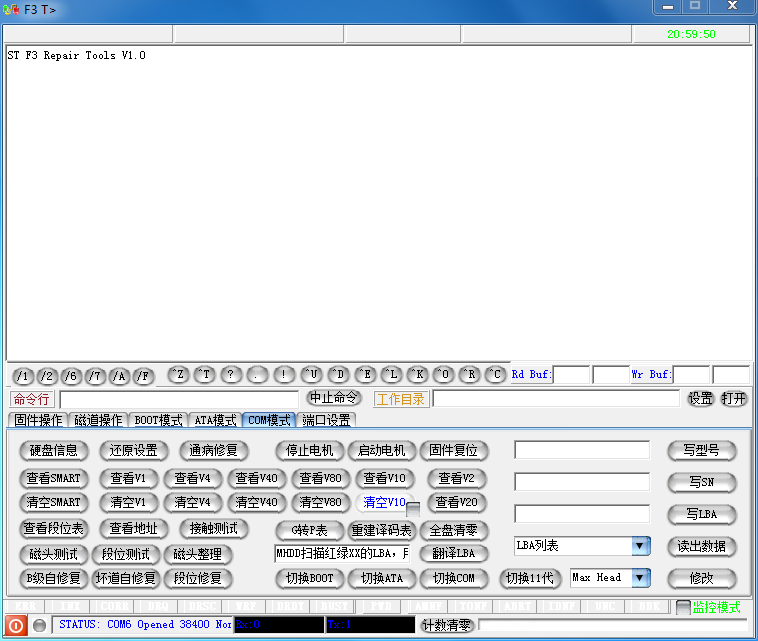The width and height of the screenshot is (758, 641).
Task: Switch to the 磁道操作 tab
Action: (x=99, y=420)
